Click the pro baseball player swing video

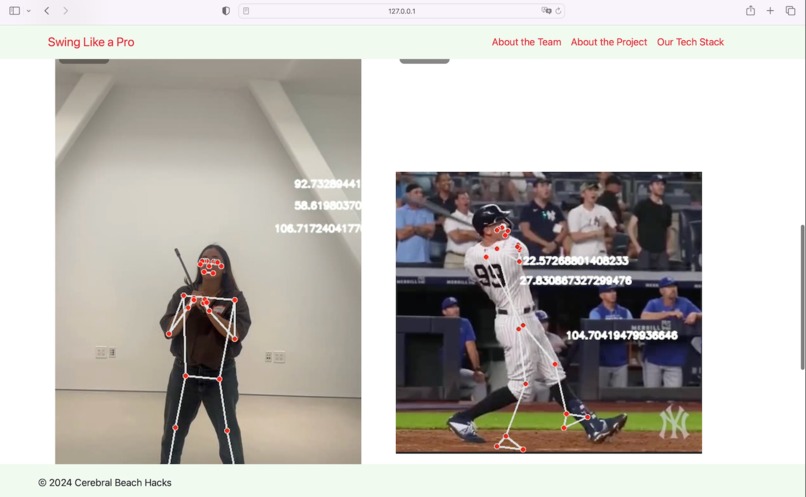tap(548, 312)
